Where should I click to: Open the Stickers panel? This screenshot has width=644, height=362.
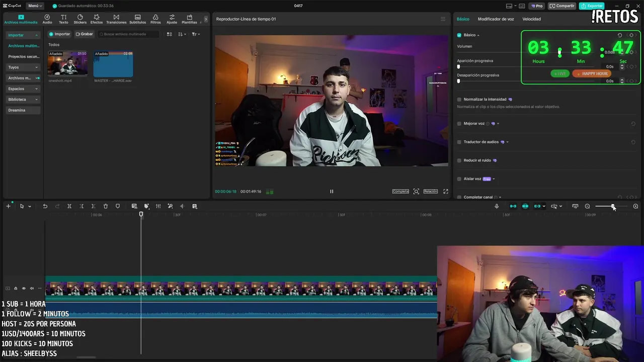[x=80, y=19]
